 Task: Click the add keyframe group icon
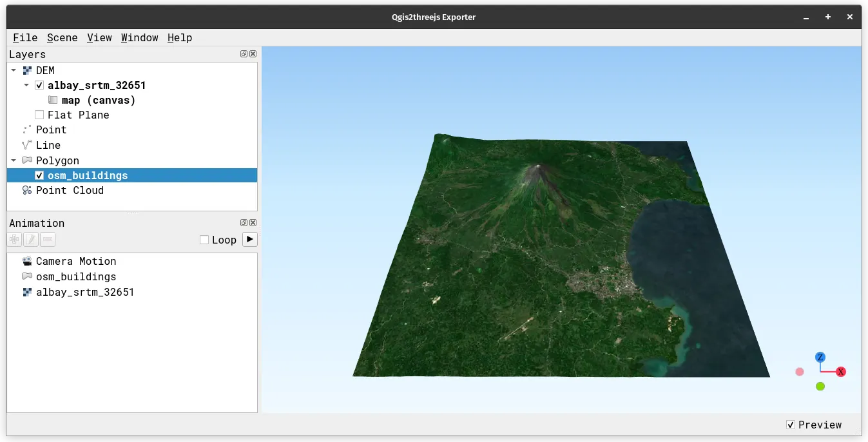pyautogui.click(x=14, y=239)
